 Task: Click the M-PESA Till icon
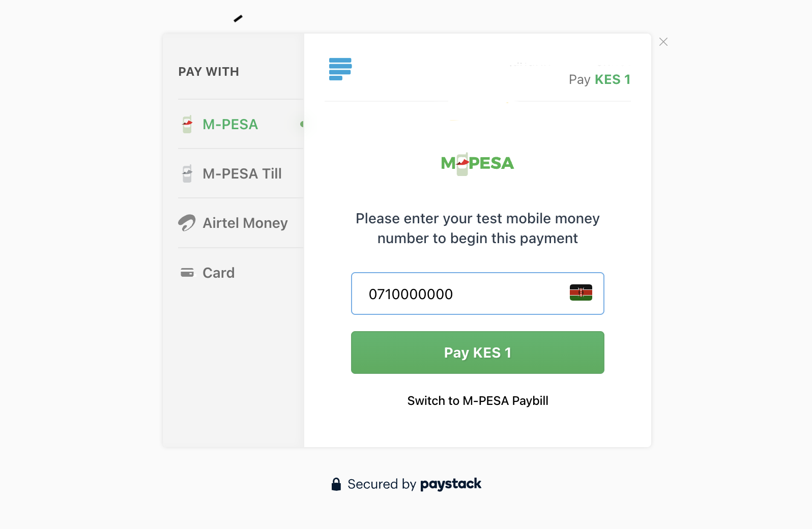coord(187,173)
